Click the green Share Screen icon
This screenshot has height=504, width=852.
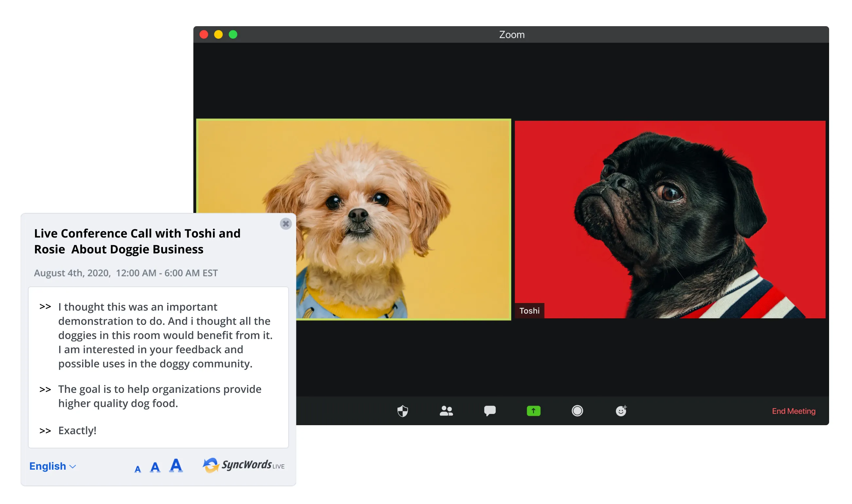(x=533, y=411)
